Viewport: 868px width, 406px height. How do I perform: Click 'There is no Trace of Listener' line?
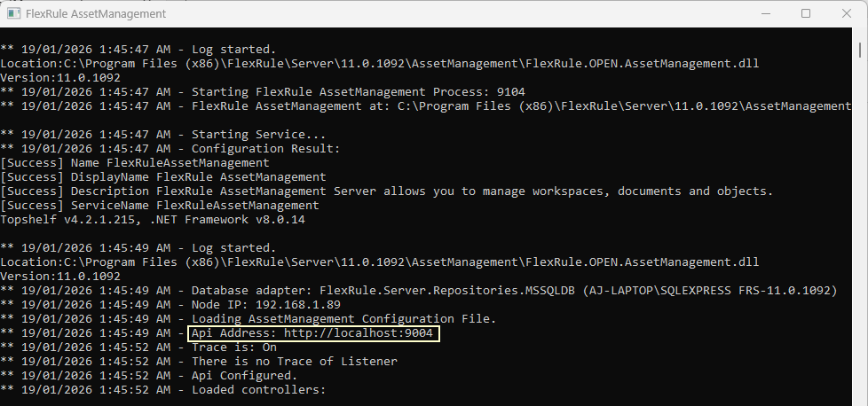click(x=199, y=362)
